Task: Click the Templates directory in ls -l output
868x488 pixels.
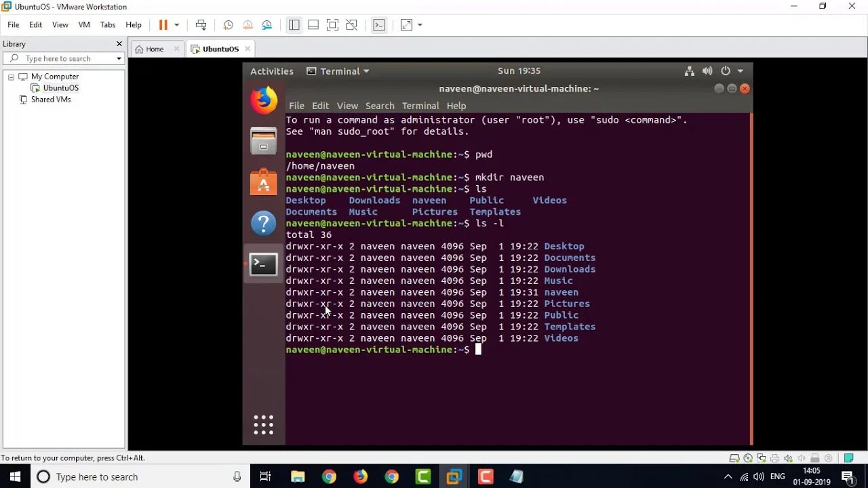Action: point(570,327)
